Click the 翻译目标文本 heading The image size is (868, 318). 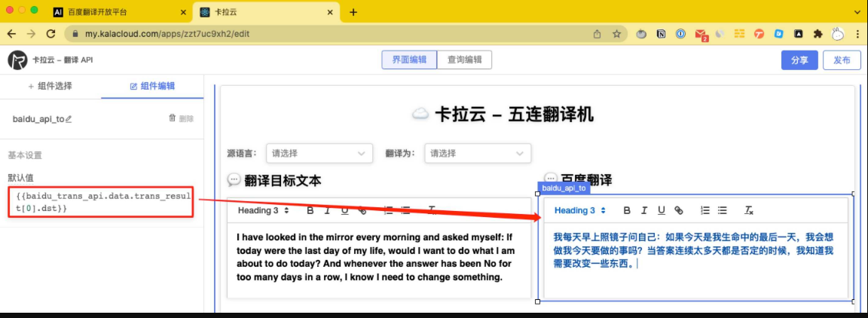[283, 180]
